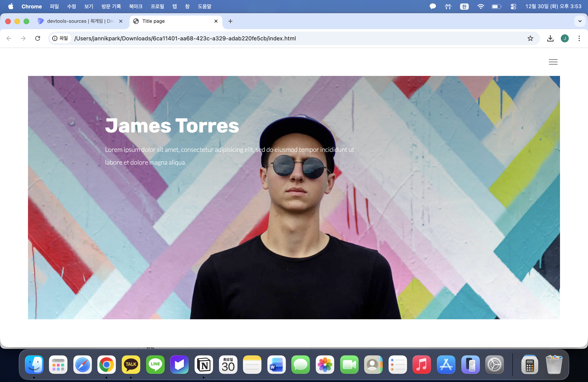Reload the Title page

pyautogui.click(x=38, y=39)
